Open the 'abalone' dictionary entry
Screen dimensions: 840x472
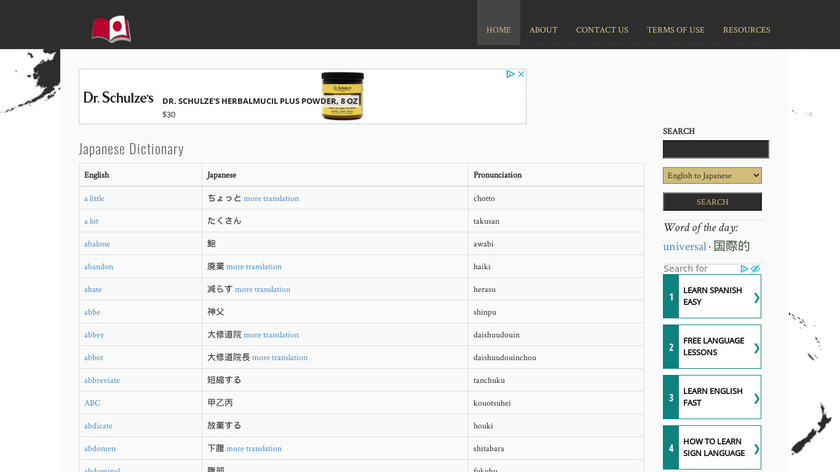[98, 244]
